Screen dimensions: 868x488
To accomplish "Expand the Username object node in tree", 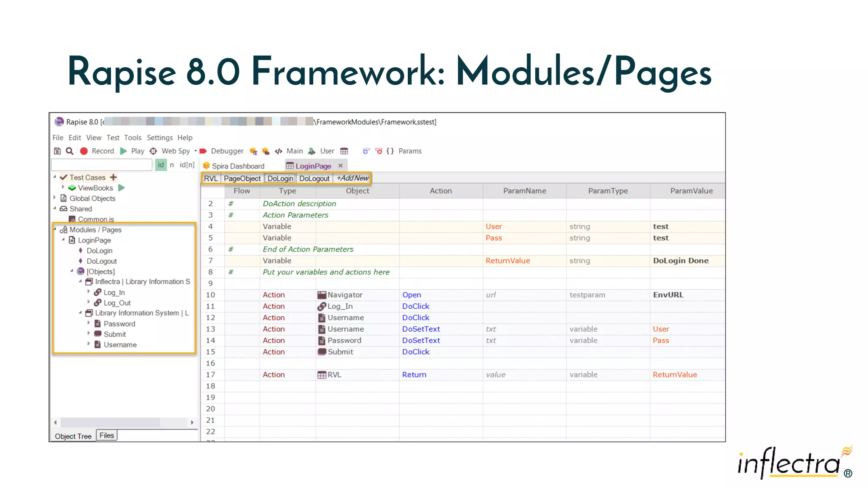I will [89, 344].
